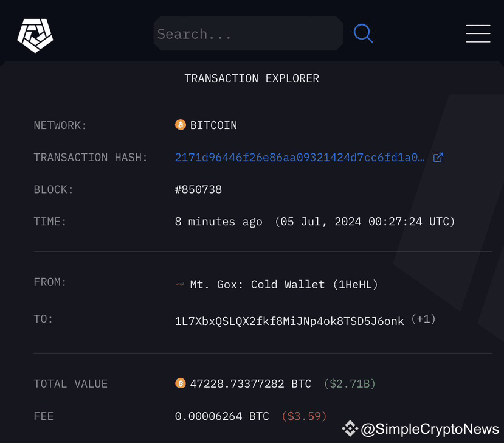Click the diamond logo in the watermark
Image resolution: width=504 pixels, height=443 pixels.
point(350,429)
